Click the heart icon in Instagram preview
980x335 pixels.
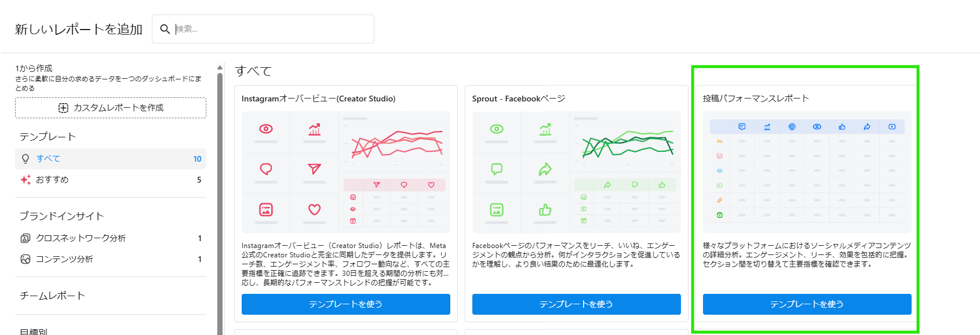point(314,209)
